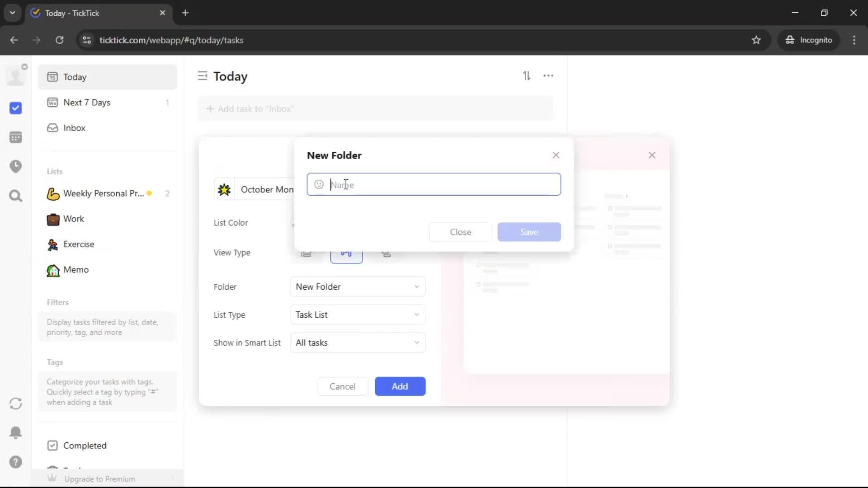Go to the Inbox list

[x=74, y=128]
